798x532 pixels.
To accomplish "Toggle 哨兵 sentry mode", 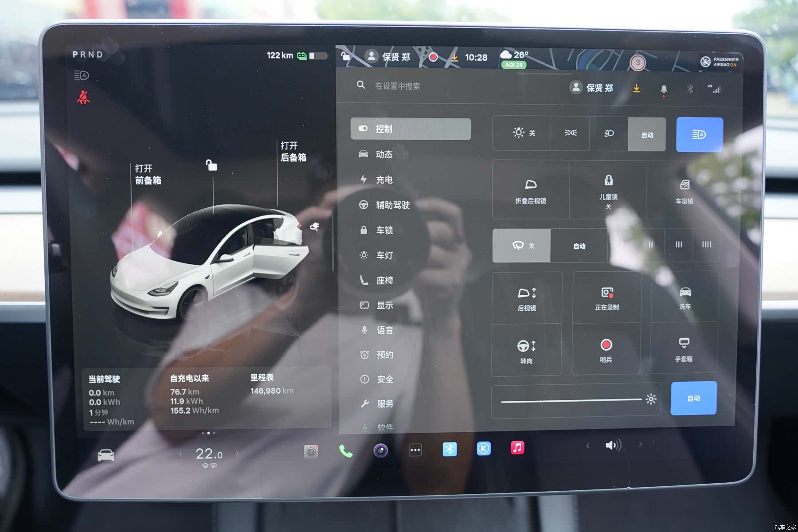I will tap(606, 350).
